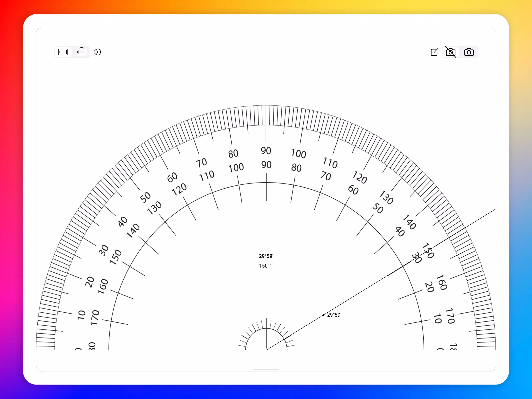Screen dimensions: 532x399
Task: Open settings via the gear icon
Action: tap(98, 52)
